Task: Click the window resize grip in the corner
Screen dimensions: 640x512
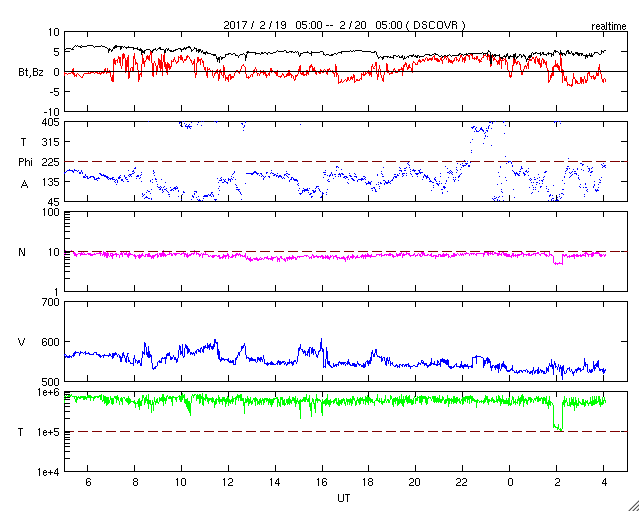Action: (634, 507)
